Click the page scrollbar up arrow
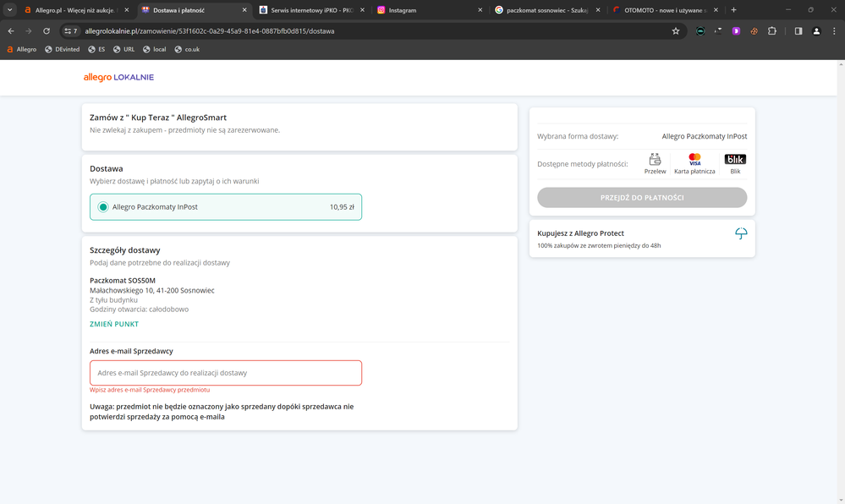 coord(840,64)
